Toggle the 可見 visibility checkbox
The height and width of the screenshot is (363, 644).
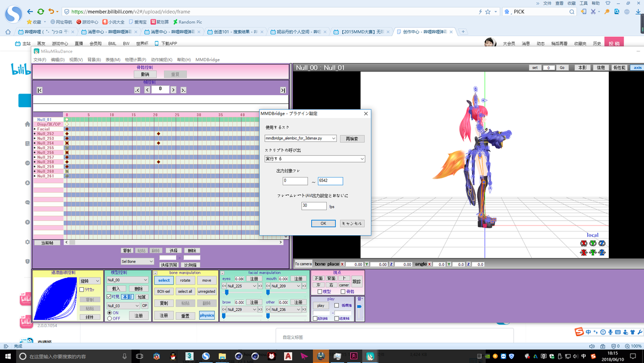click(109, 296)
